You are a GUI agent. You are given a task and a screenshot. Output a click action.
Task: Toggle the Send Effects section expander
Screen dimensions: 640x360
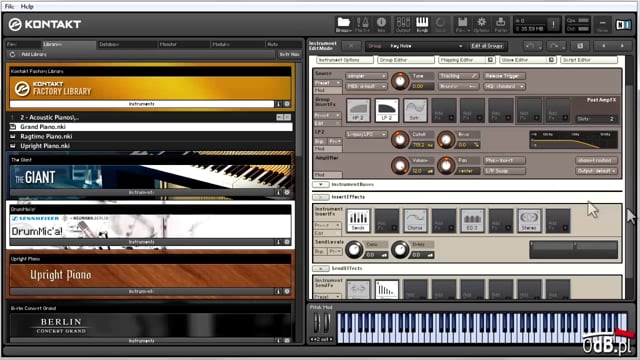[321, 269]
